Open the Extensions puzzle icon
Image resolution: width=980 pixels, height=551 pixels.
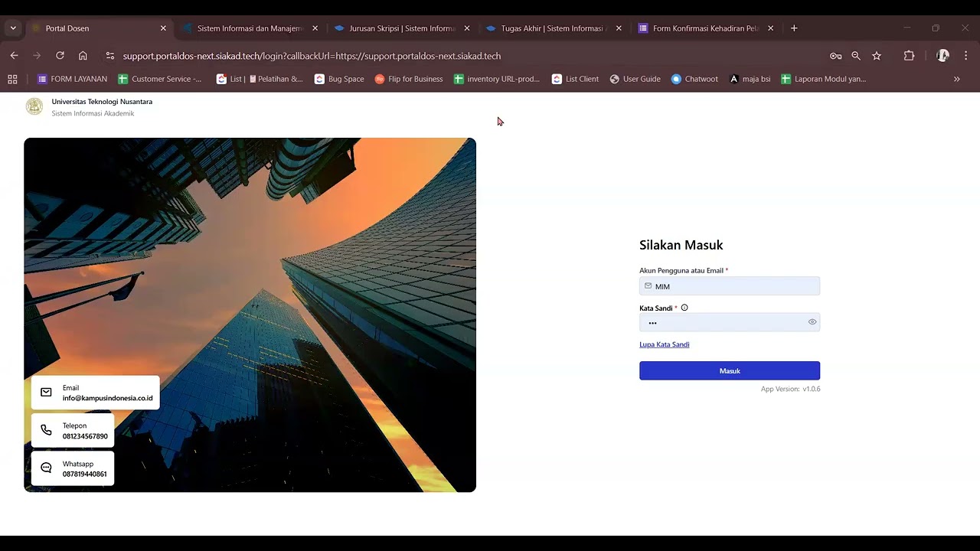(x=909, y=56)
